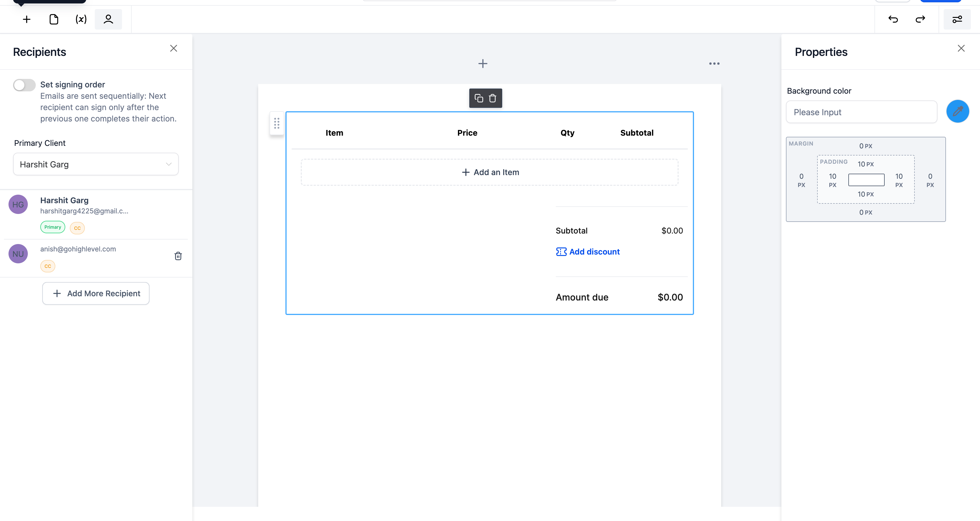Open the pages document icon

[54, 19]
